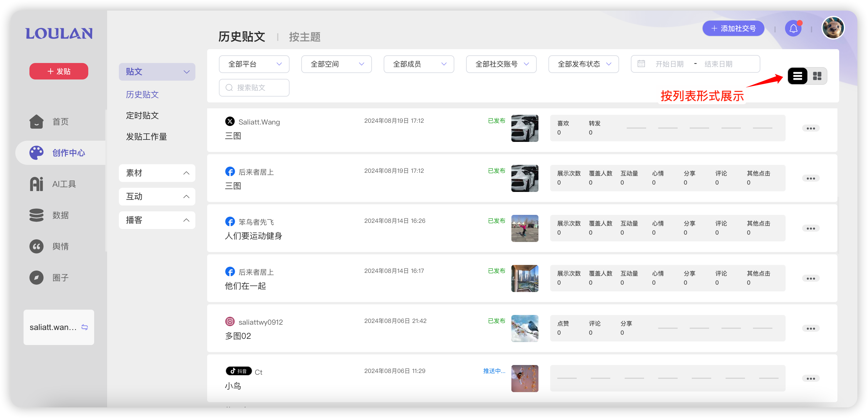Switch to grid view layout
Screen dimensions: 868x418
(817, 76)
